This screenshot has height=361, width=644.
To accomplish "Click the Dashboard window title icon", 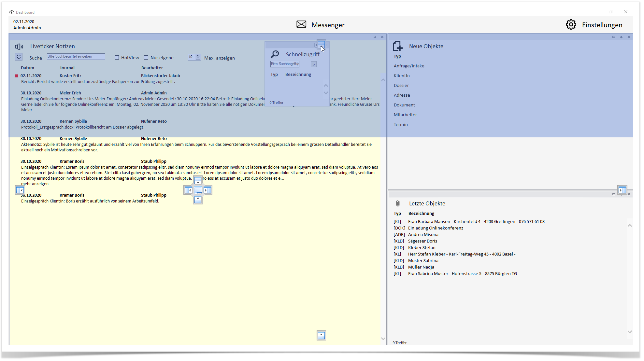I will coord(12,12).
